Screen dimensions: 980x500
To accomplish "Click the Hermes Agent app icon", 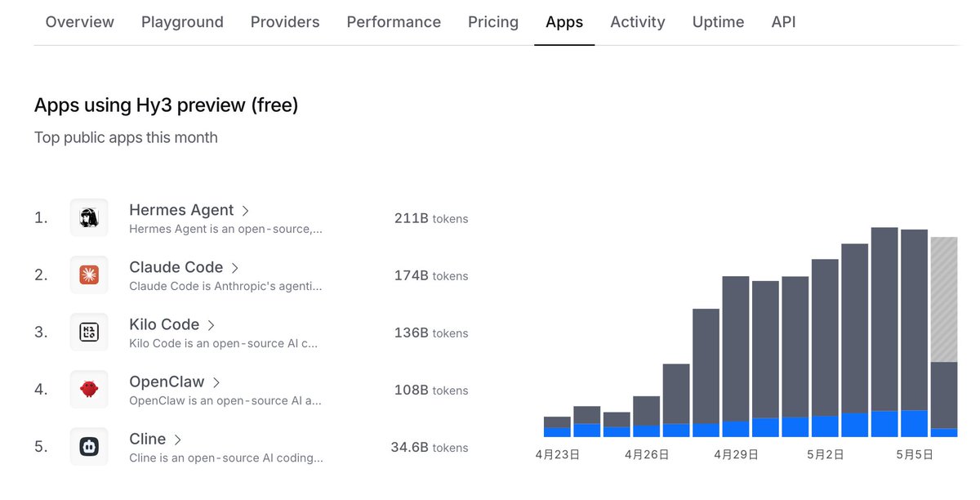I will (89, 217).
